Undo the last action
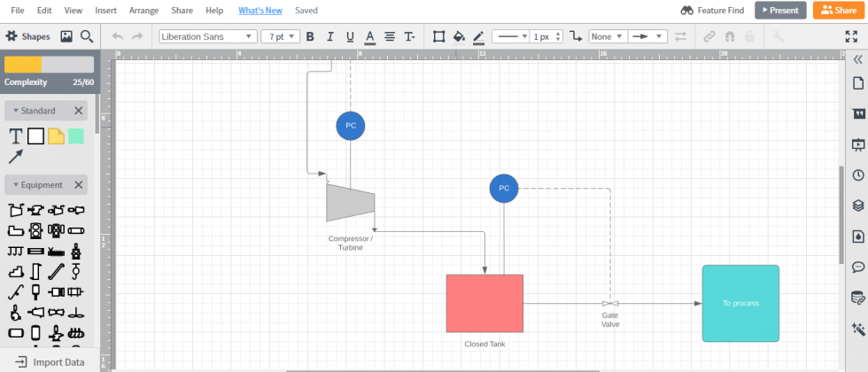868x372 pixels. (x=117, y=36)
